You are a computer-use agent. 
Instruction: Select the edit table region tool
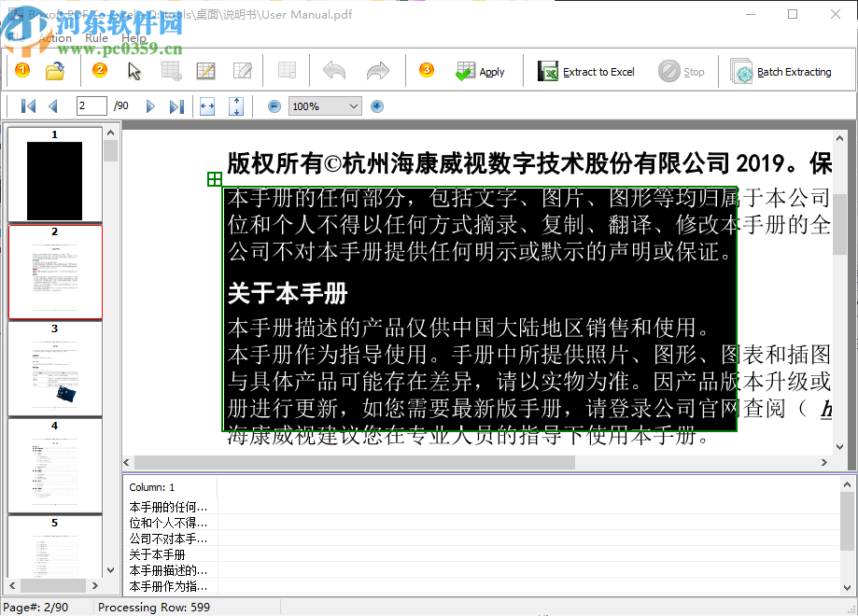coord(205,70)
